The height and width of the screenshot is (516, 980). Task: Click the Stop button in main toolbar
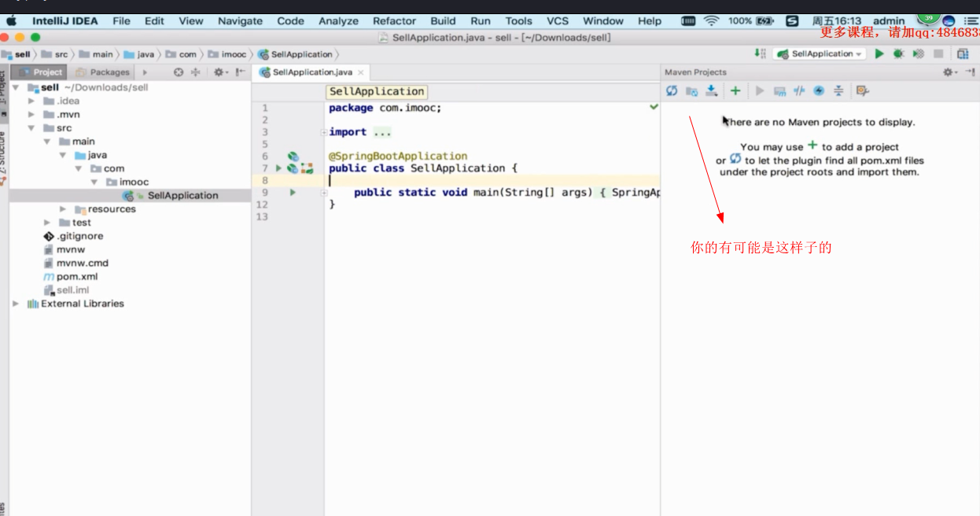[938, 53]
